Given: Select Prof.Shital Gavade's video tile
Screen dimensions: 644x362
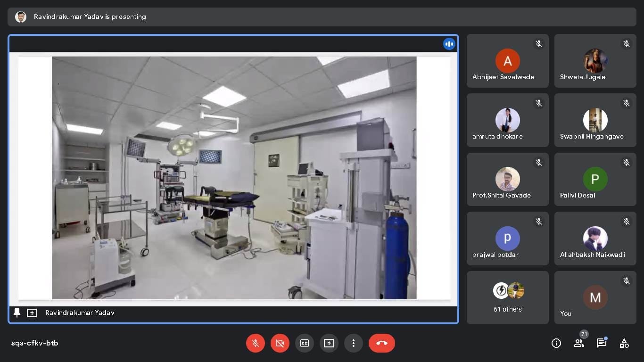Looking at the screenshot, I should (x=507, y=179).
